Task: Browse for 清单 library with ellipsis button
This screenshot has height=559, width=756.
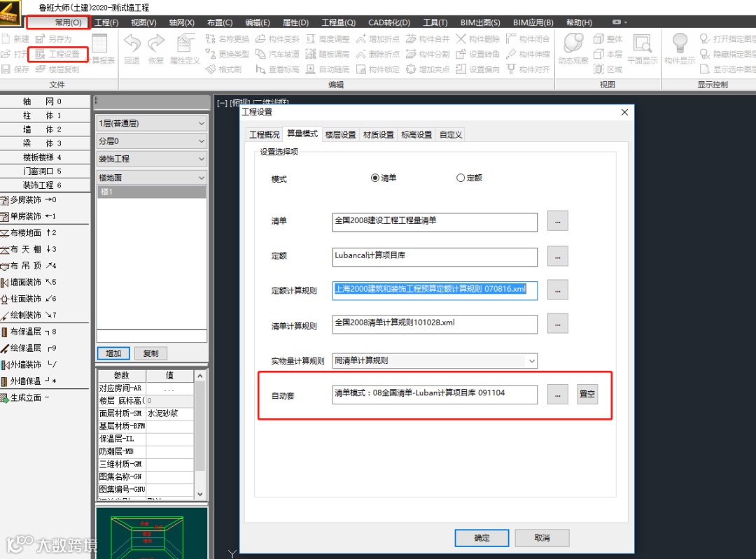Action: [557, 221]
